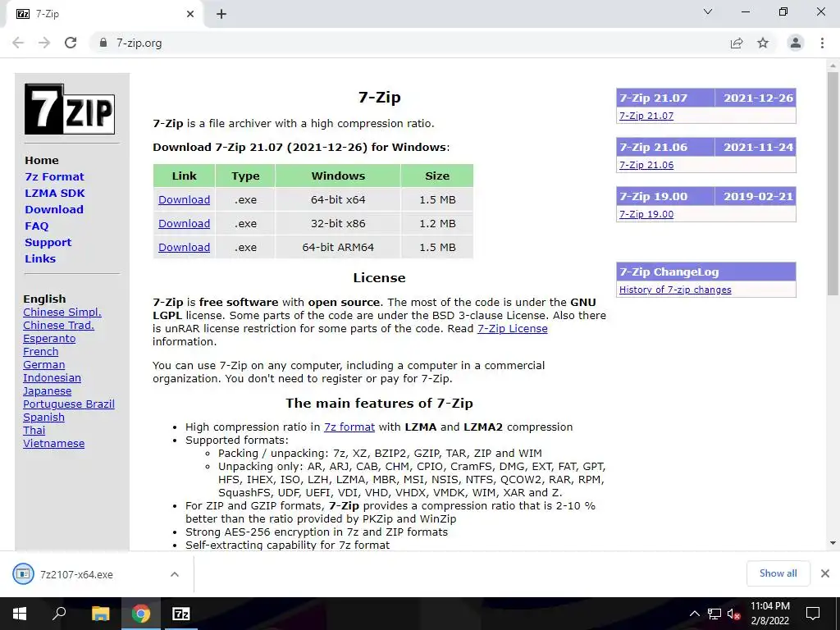Close the 7-Zip browser tab
Image resolution: width=840 pixels, height=630 pixels.
(x=190, y=14)
